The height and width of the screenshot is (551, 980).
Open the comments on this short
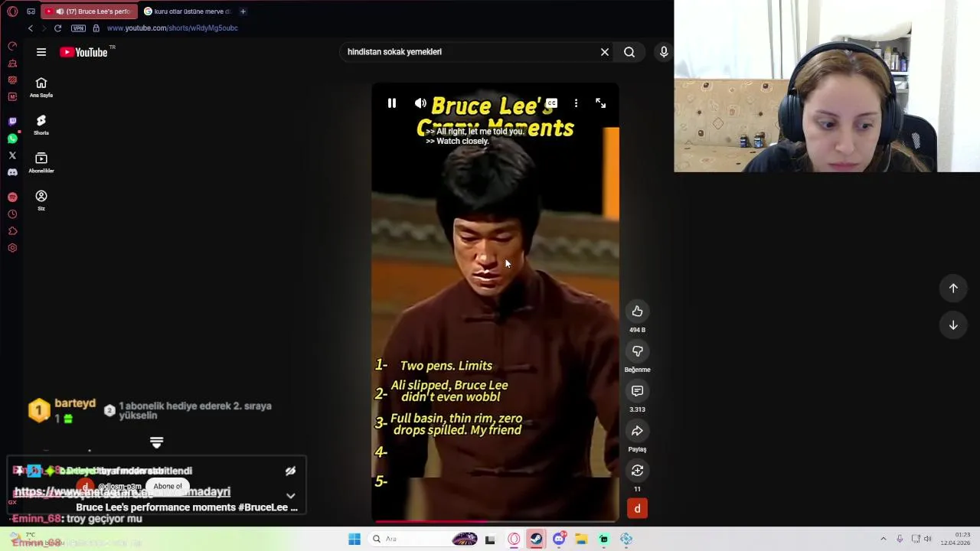[x=637, y=391]
